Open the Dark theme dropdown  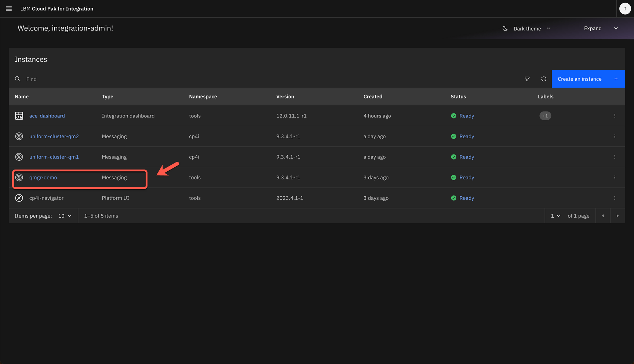click(x=527, y=29)
